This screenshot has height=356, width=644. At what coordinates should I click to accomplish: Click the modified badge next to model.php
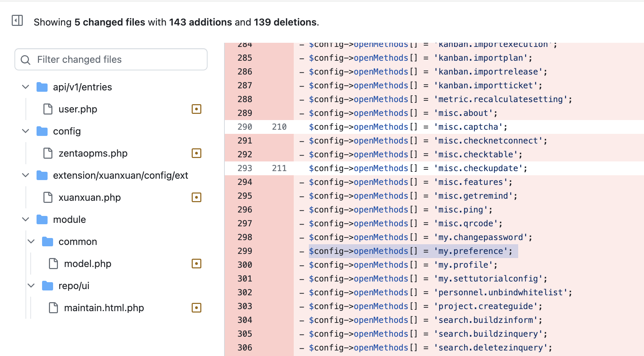[196, 264]
